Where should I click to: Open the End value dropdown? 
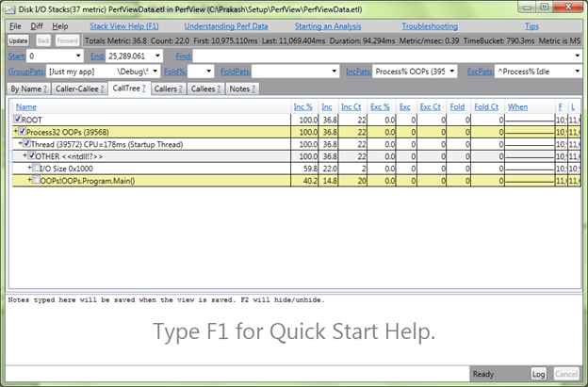[x=157, y=56]
